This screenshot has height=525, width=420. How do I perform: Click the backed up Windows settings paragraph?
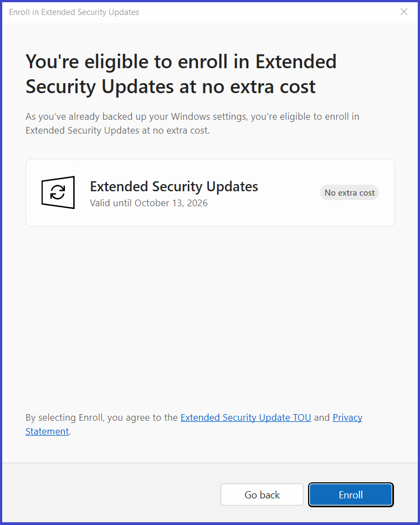[192, 123]
